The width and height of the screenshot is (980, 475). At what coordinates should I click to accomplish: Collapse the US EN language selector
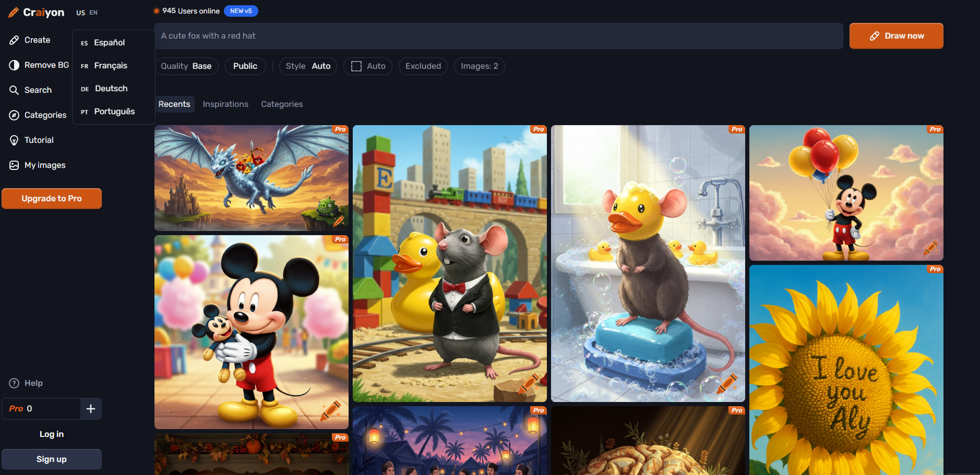click(87, 13)
